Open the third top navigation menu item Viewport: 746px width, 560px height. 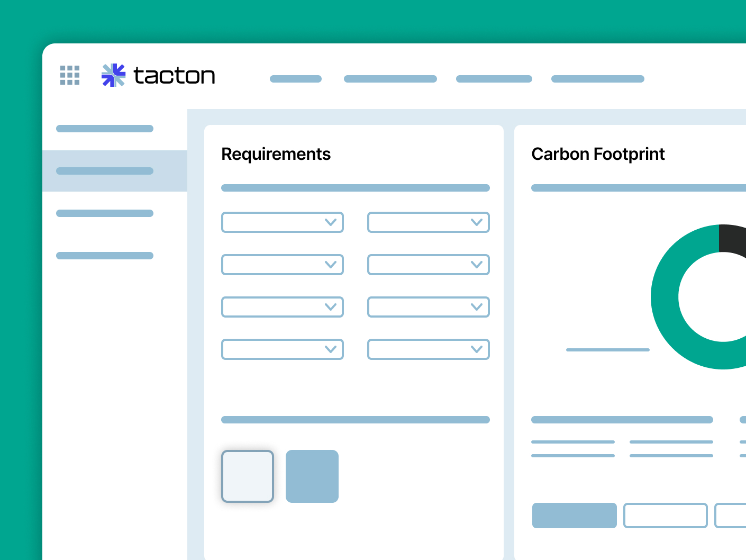pyautogui.click(x=494, y=79)
